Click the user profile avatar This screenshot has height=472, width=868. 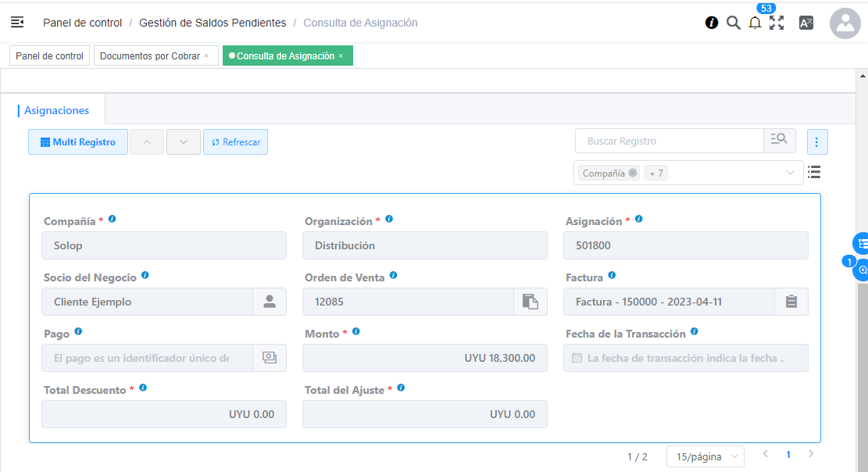point(845,23)
